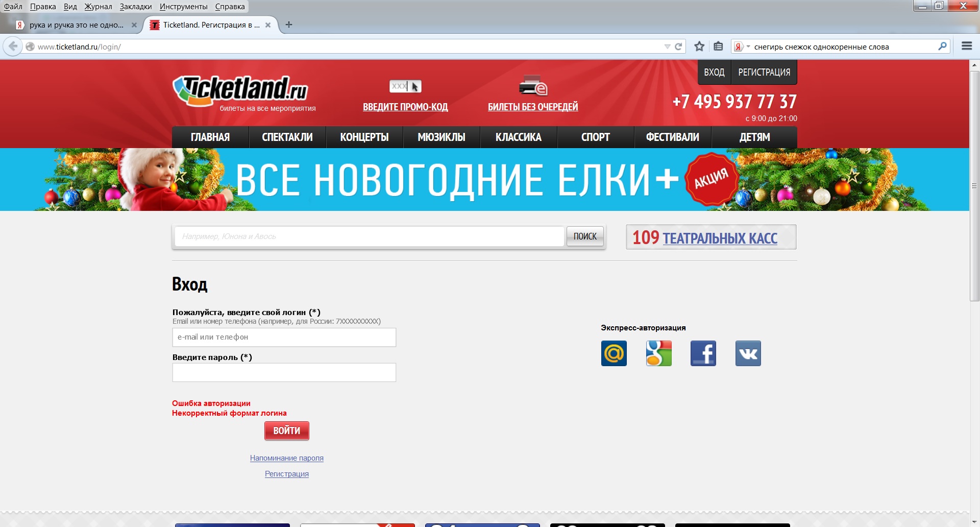Open the МЮЗИКЛЫ category
Screen dimensions: 980x527
442,137
